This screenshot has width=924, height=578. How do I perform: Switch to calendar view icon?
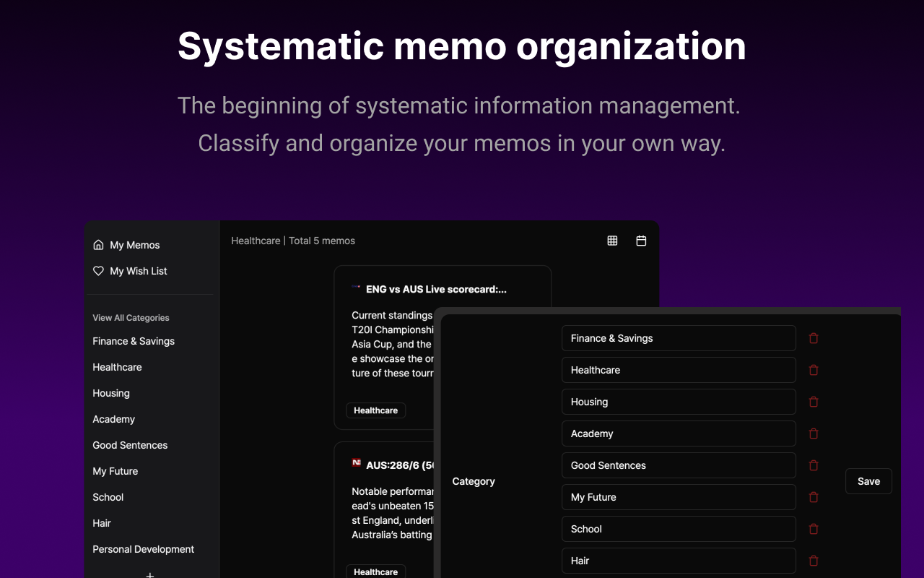641,241
